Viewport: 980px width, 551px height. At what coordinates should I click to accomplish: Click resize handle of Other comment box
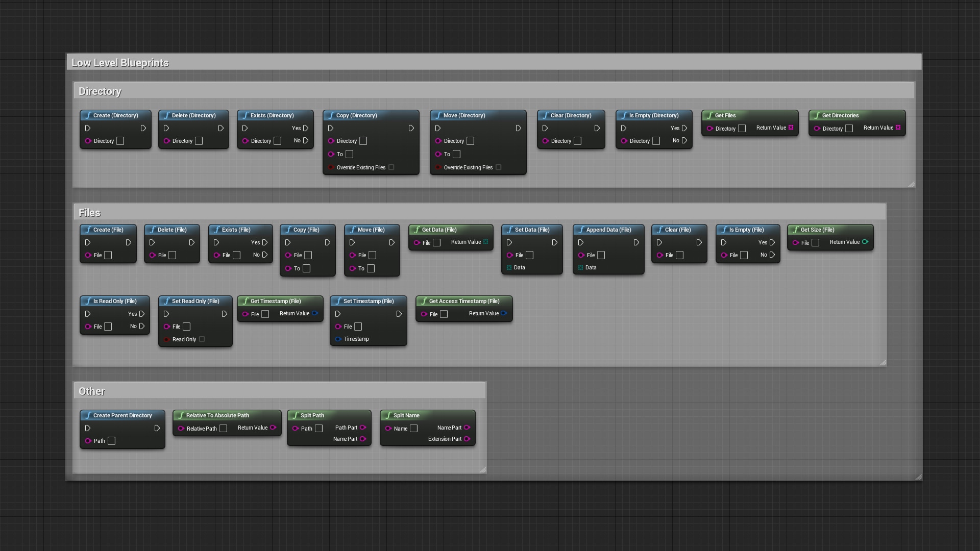[x=483, y=470]
